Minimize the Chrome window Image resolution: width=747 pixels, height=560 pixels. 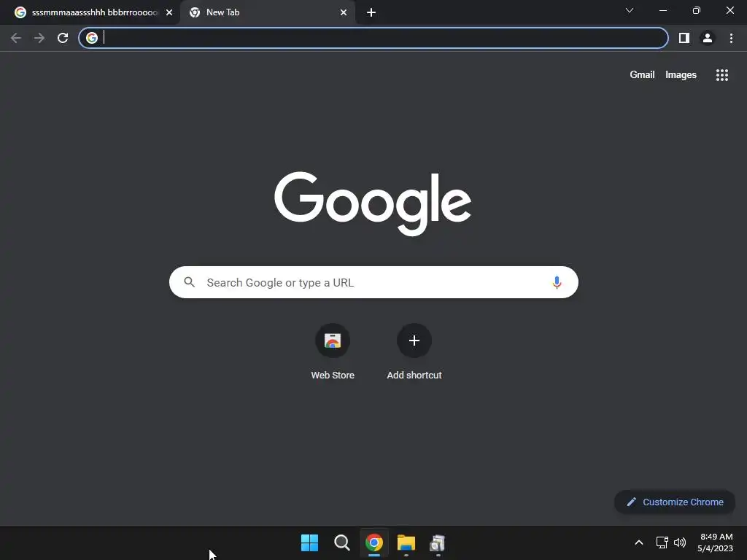click(662, 10)
